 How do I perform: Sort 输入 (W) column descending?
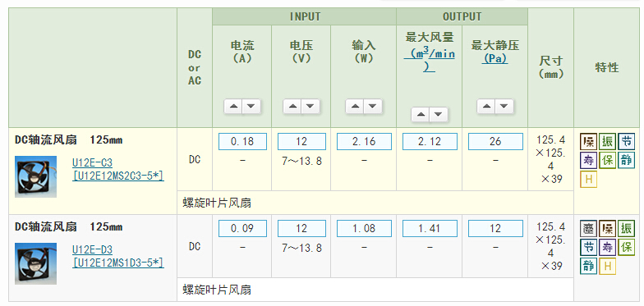coord(373,107)
